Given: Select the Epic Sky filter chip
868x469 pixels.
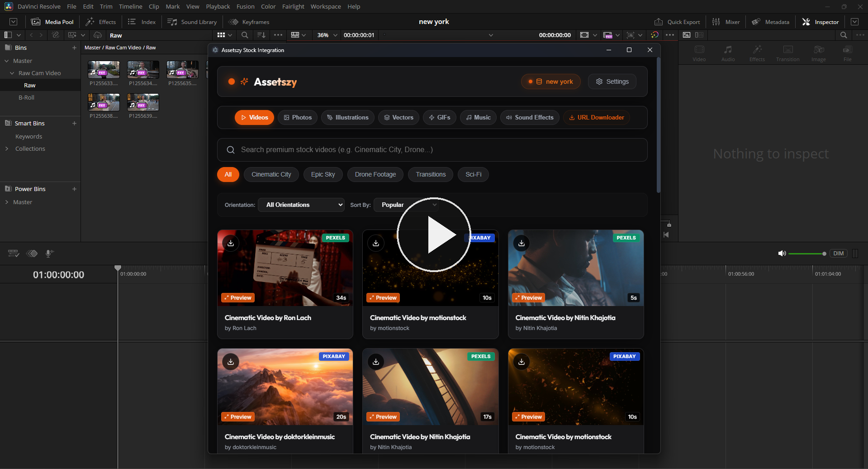Looking at the screenshot, I should coord(323,174).
